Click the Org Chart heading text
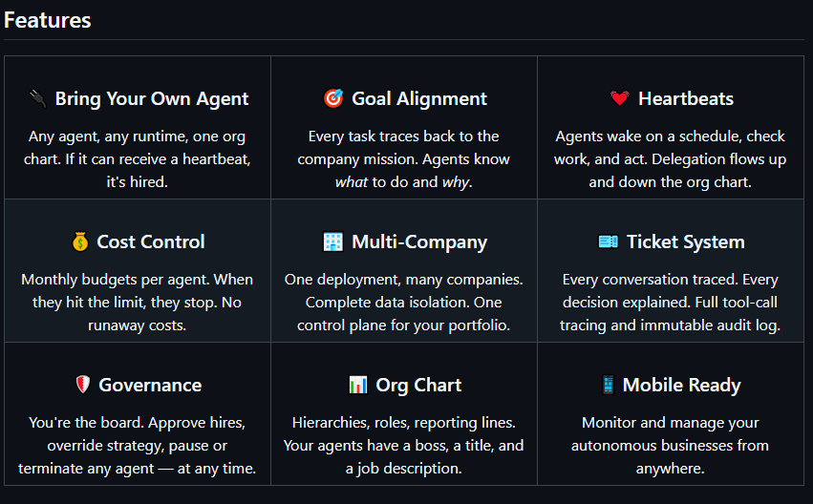This screenshot has height=504, width=813. pos(418,386)
